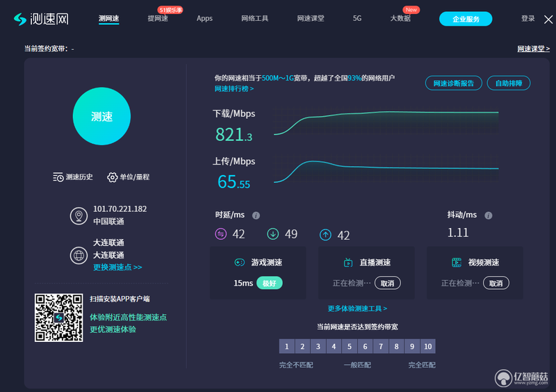Select rating 1 on the bandwidth match scale
This screenshot has height=392, width=556.
(287, 346)
